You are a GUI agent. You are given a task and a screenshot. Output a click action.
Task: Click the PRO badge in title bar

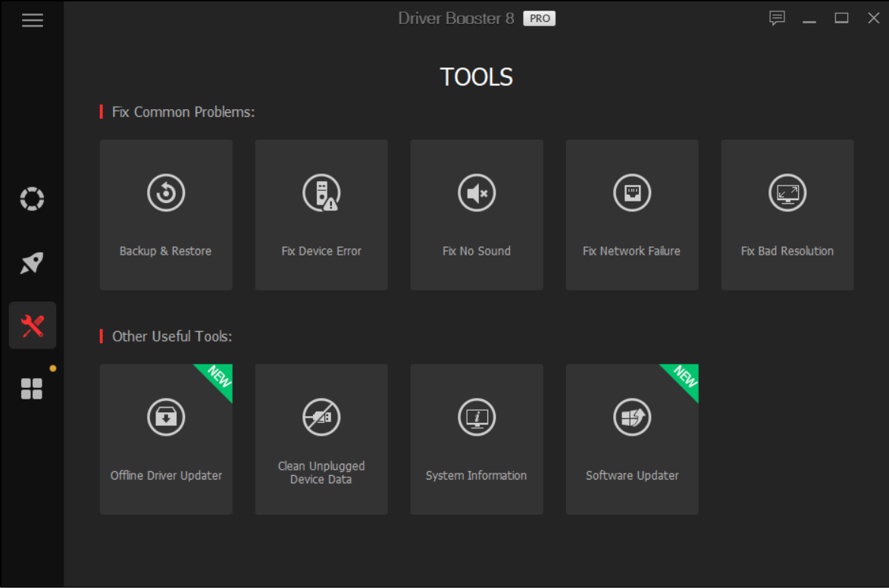[x=540, y=19]
